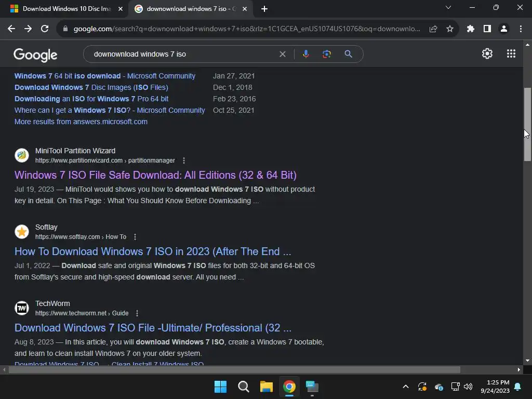Open the Chrome profile icon
The image size is (532, 399).
tap(504, 29)
